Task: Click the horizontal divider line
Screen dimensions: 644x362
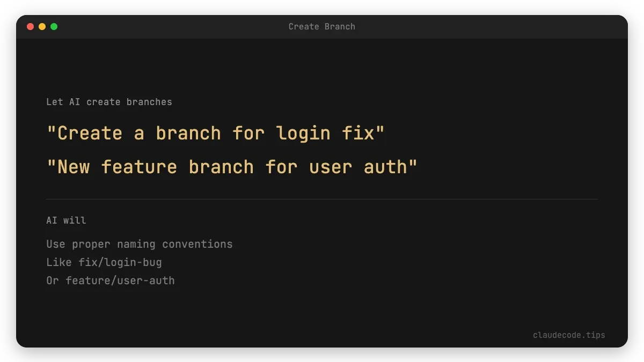Action: click(x=322, y=197)
